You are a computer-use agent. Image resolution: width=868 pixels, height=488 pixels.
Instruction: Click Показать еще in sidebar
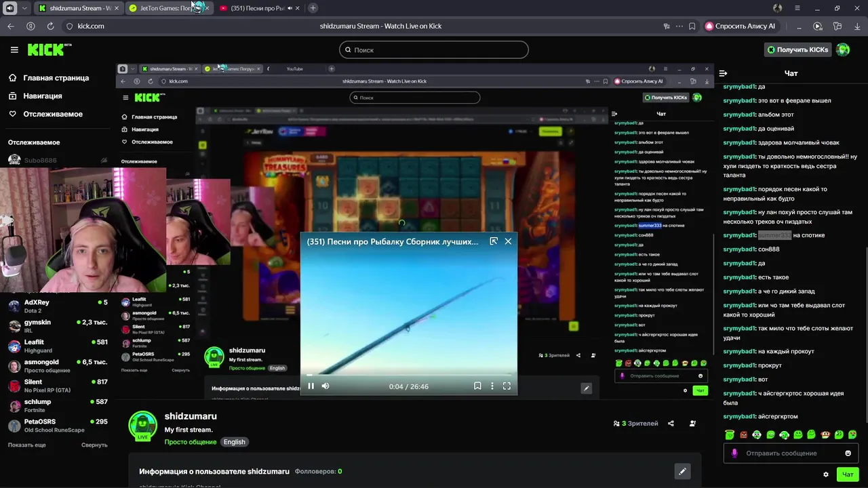(27, 445)
